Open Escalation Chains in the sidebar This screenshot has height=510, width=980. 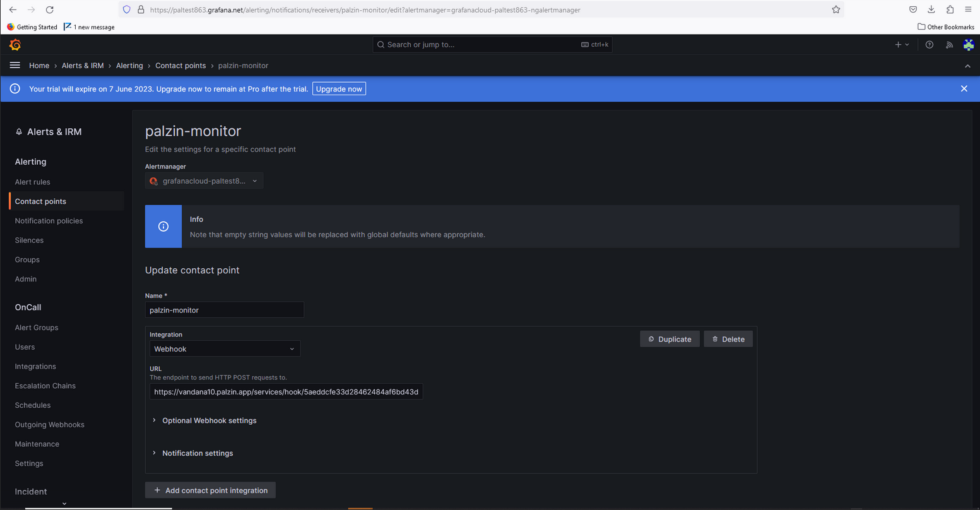tap(45, 386)
